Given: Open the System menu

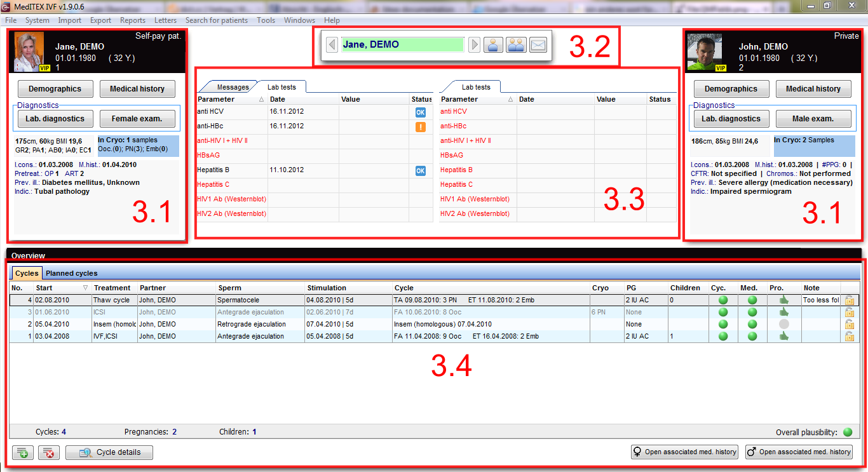Looking at the screenshot, I should [x=37, y=20].
